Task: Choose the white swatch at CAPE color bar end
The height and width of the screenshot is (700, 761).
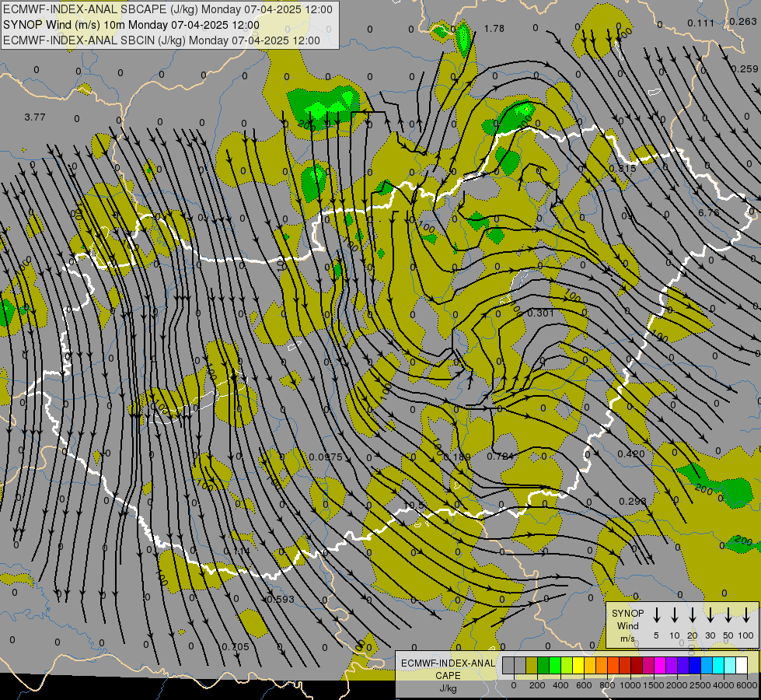Action: point(741,665)
